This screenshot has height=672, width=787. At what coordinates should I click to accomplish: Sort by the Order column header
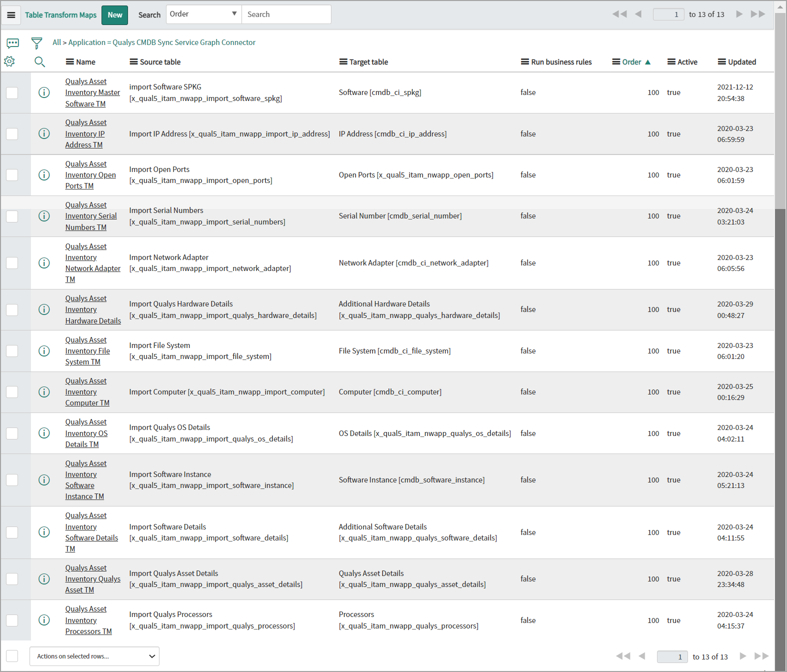pos(631,62)
